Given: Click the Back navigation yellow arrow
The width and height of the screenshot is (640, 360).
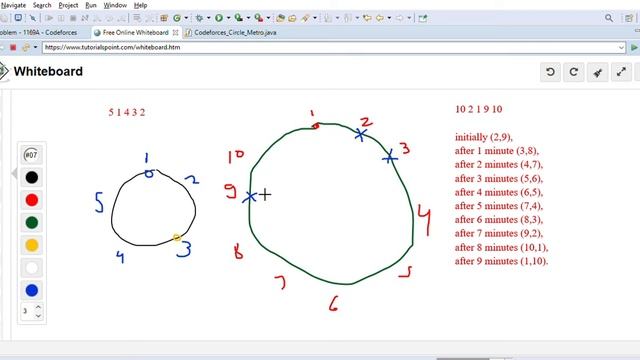Looking at the screenshot, I should click(380, 18).
